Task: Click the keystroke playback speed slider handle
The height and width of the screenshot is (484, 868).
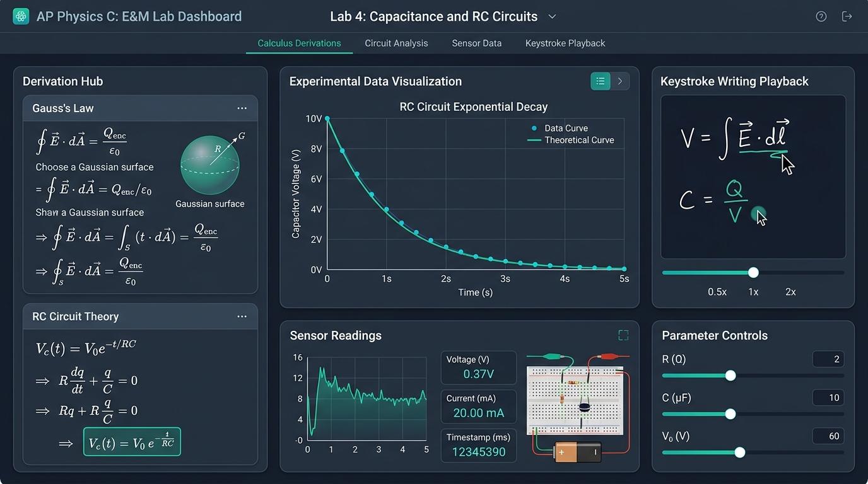Action: tap(753, 273)
